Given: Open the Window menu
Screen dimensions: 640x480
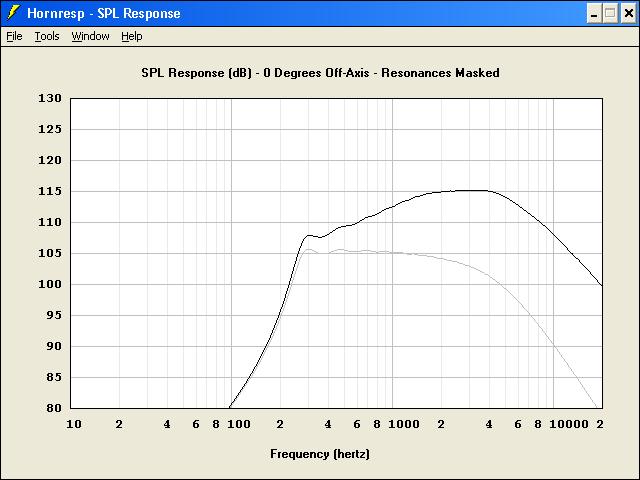Looking at the screenshot, I should pos(91,36).
